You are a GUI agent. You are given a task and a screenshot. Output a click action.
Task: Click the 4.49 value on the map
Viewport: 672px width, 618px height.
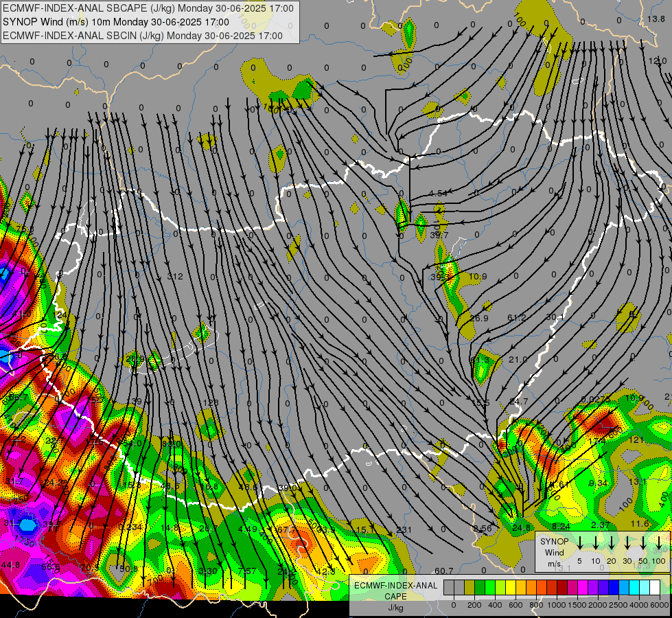(248, 529)
